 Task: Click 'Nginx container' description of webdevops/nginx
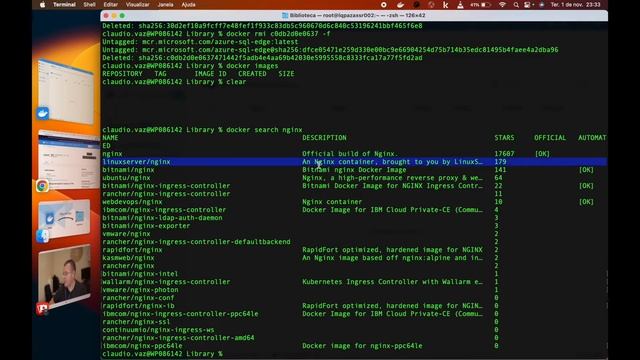pos(332,202)
